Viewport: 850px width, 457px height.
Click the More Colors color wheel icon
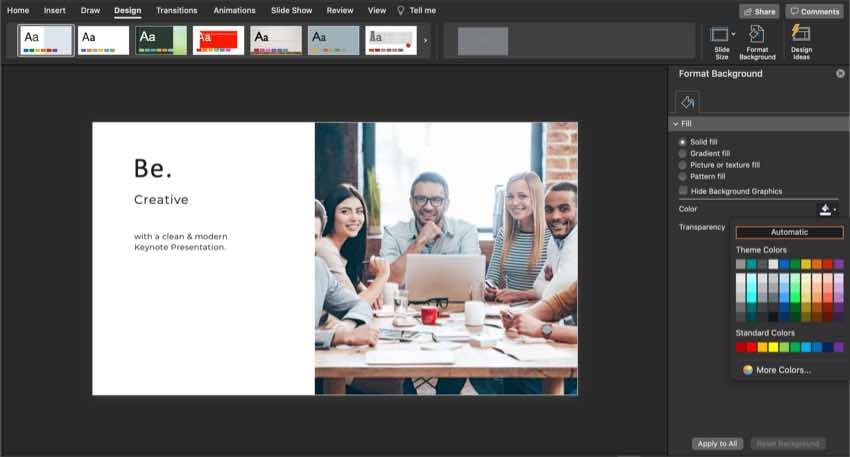point(748,370)
